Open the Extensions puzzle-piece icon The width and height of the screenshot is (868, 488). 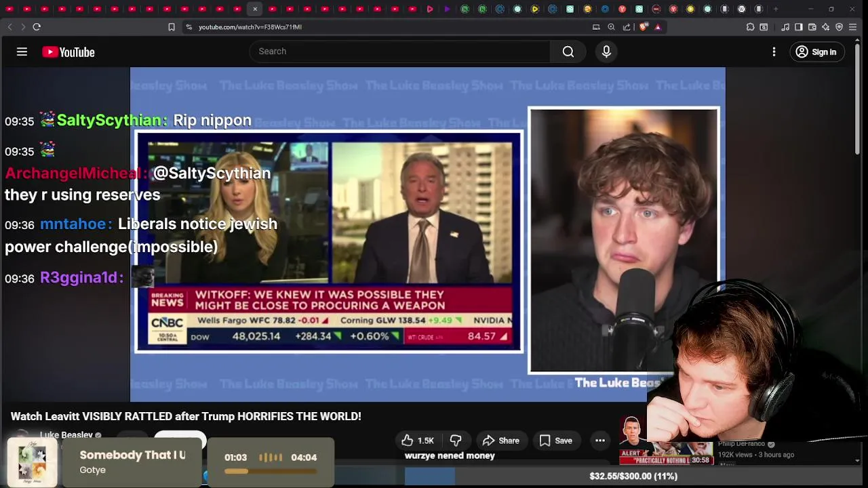[750, 27]
